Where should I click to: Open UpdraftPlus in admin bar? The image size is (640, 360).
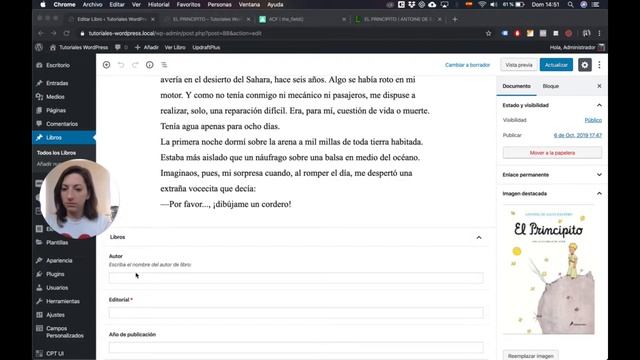pos(206,47)
